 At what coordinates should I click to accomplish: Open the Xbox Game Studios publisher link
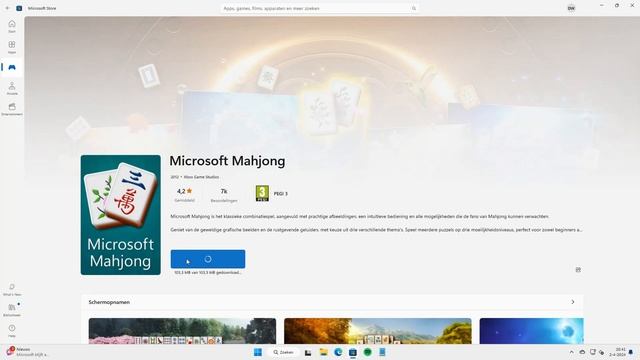pyautogui.click(x=201, y=177)
